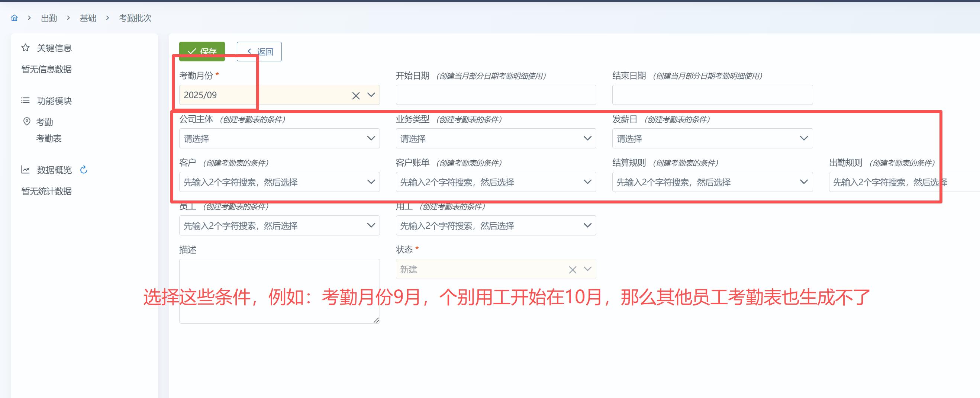Expand the 客户账单 search dropdown
Image resolution: width=980 pixels, height=398 pixels.
pyautogui.click(x=495, y=182)
